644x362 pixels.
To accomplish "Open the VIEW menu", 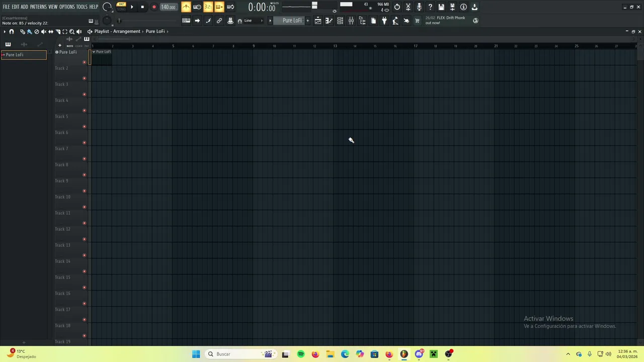I will (53, 7).
